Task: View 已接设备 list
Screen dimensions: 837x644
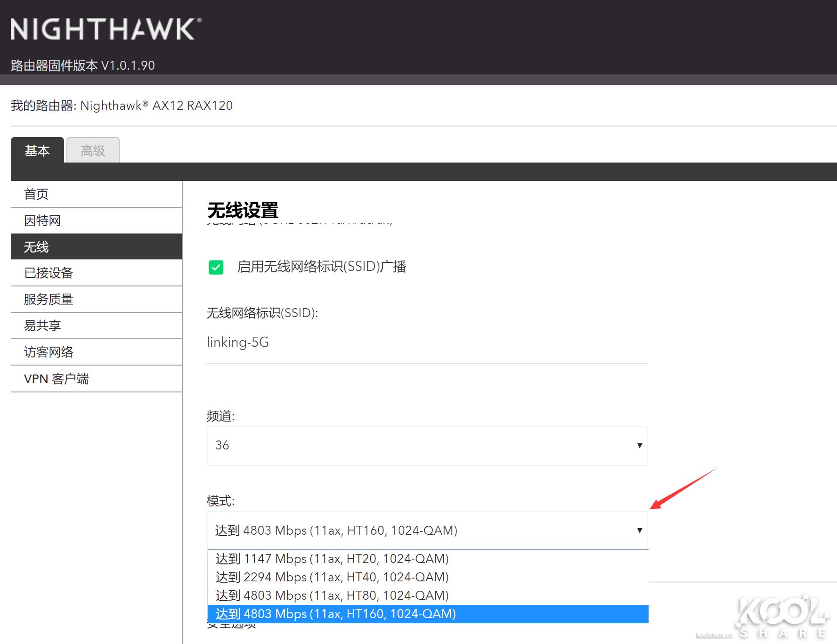Action: pos(48,273)
